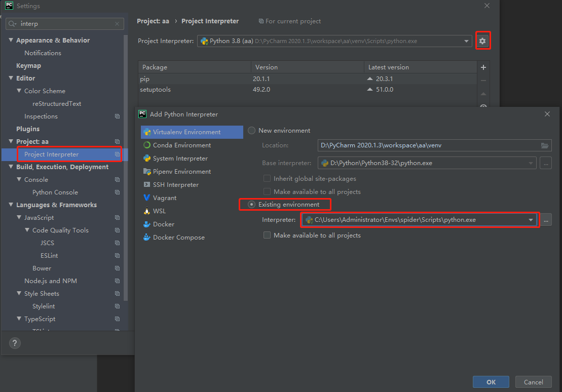Open the Plugins settings page
This screenshot has width=562, height=392.
coord(28,129)
